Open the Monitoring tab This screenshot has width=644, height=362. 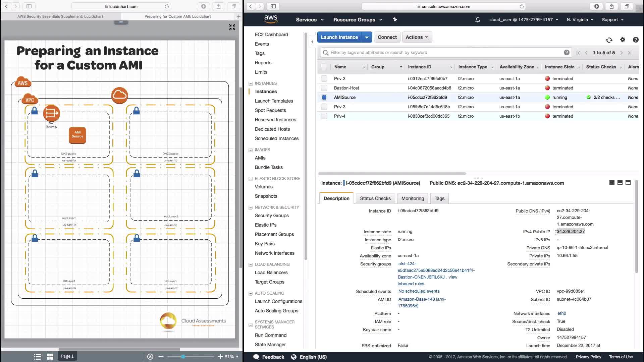412,198
